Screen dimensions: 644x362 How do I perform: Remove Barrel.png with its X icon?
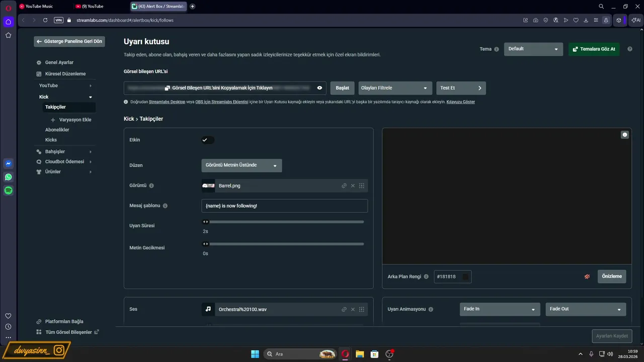click(x=353, y=186)
